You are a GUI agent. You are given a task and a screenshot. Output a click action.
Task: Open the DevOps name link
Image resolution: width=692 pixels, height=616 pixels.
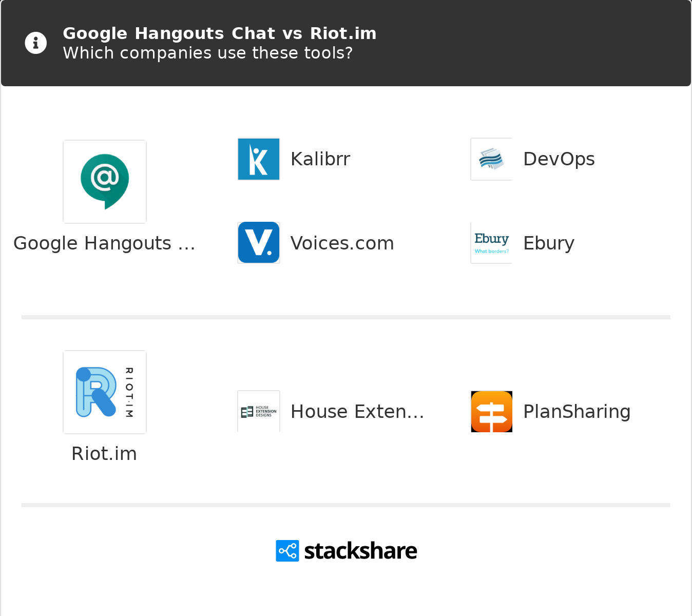pyautogui.click(x=559, y=159)
